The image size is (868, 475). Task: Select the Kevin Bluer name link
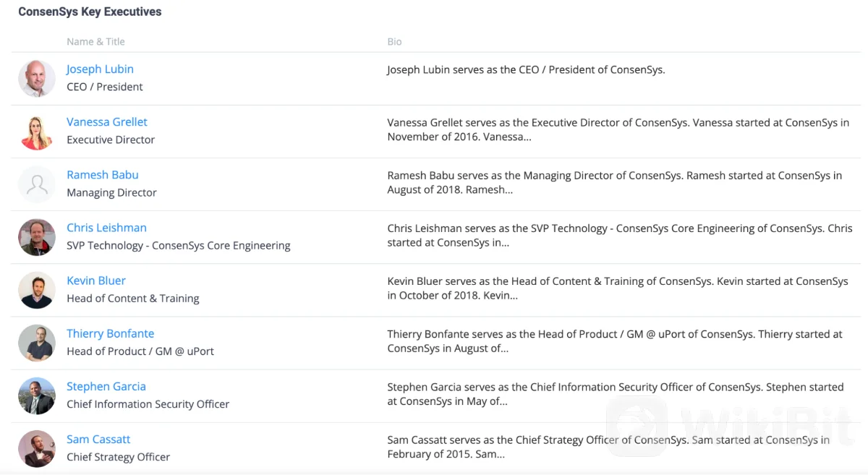click(96, 281)
